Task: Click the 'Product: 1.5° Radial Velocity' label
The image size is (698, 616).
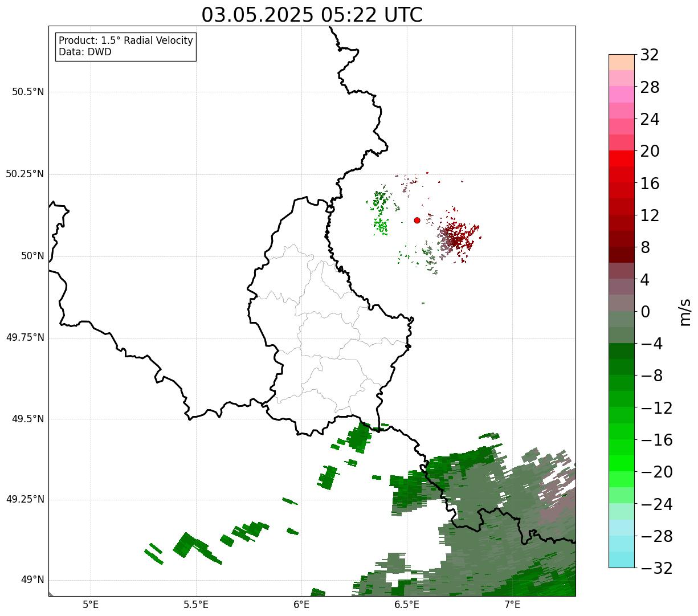Action: pos(126,41)
